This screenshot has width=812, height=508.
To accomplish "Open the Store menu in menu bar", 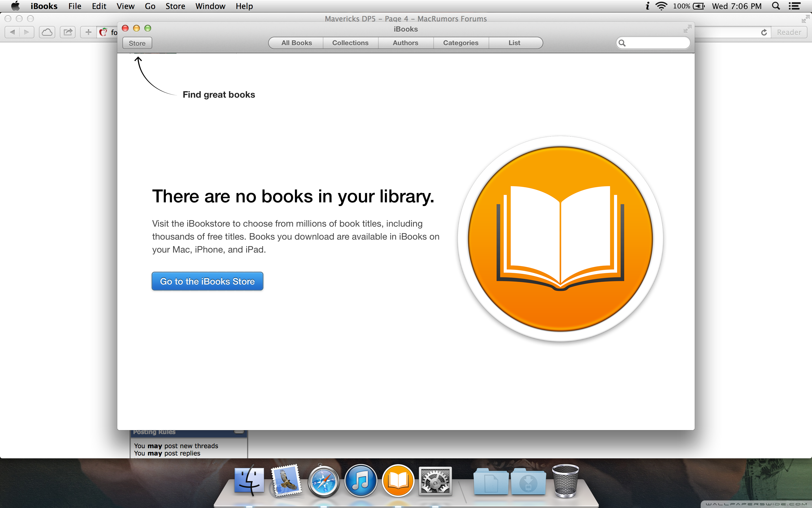I will 175,6.
